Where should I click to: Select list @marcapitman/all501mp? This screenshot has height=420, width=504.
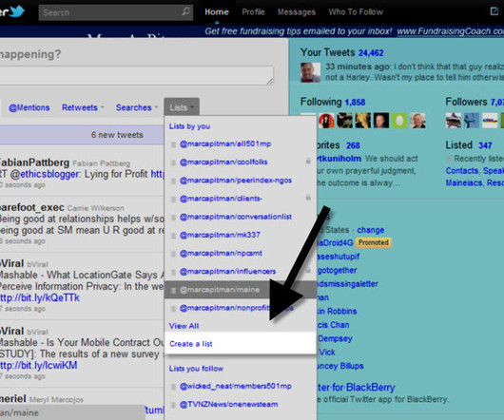(225, 143)
